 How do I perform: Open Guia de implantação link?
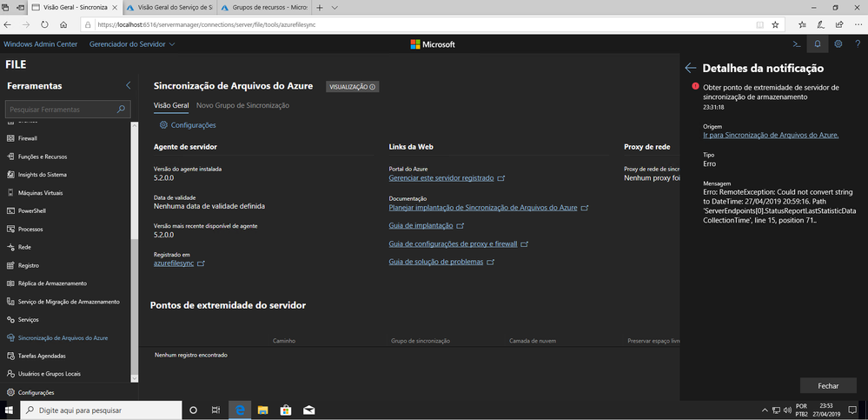[x=421, y=225]
